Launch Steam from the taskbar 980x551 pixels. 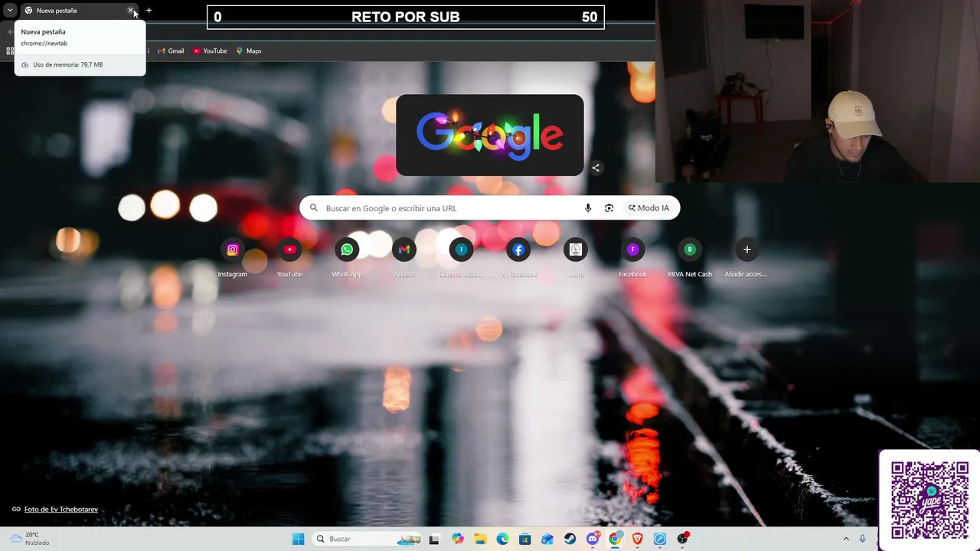pyautogui.click(x=570, y=539)
